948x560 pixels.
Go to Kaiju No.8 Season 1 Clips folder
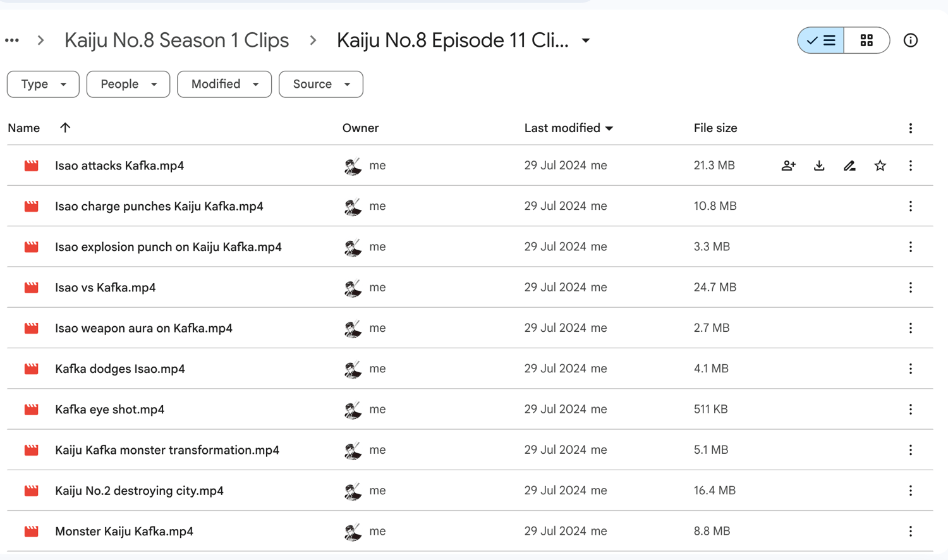pyautogui.click(x=177, y=40)
